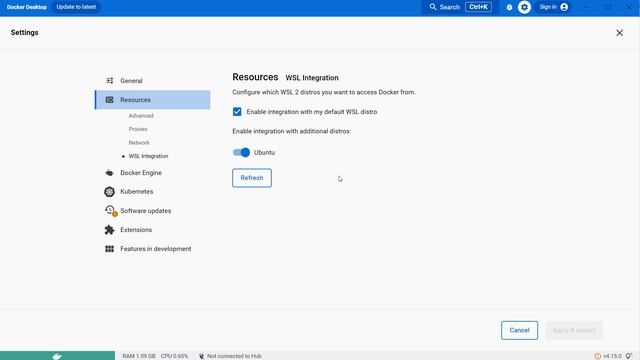640x360 pixels.
Task: Open the General settings section
Action: [153, 81]
